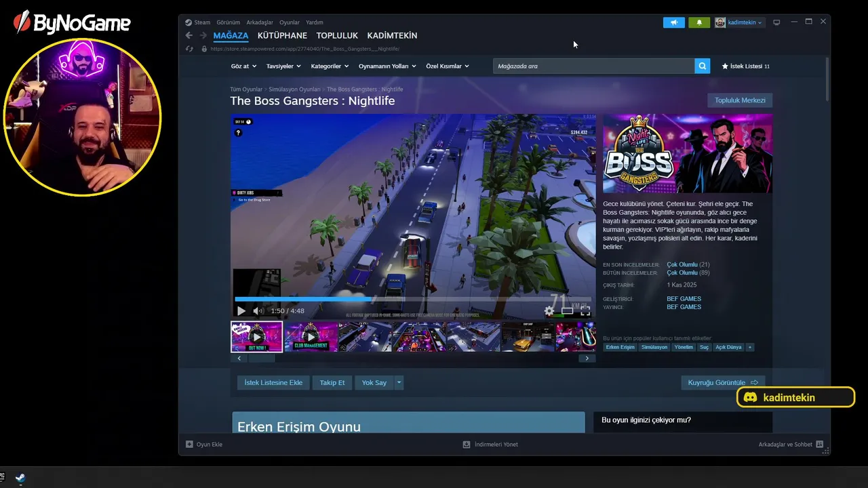Expand the Kategoriler dropdown
Screen dimensions: 868x488
330,66
